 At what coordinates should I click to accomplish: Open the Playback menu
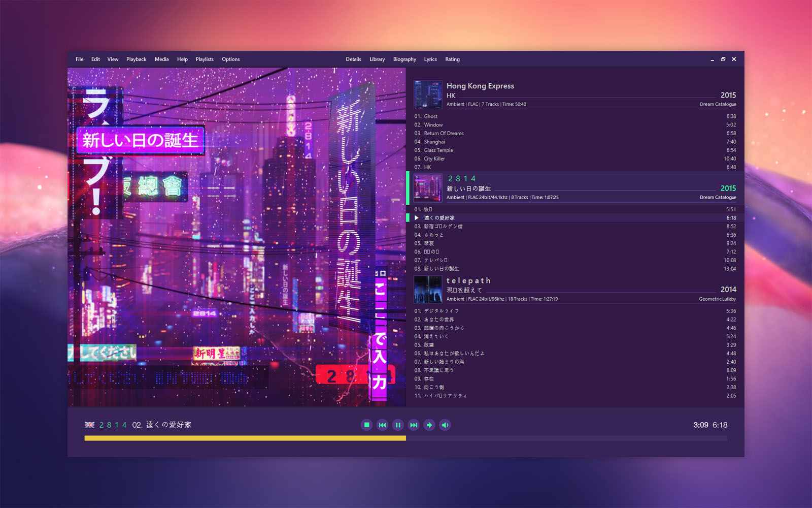tap(137, 59)
